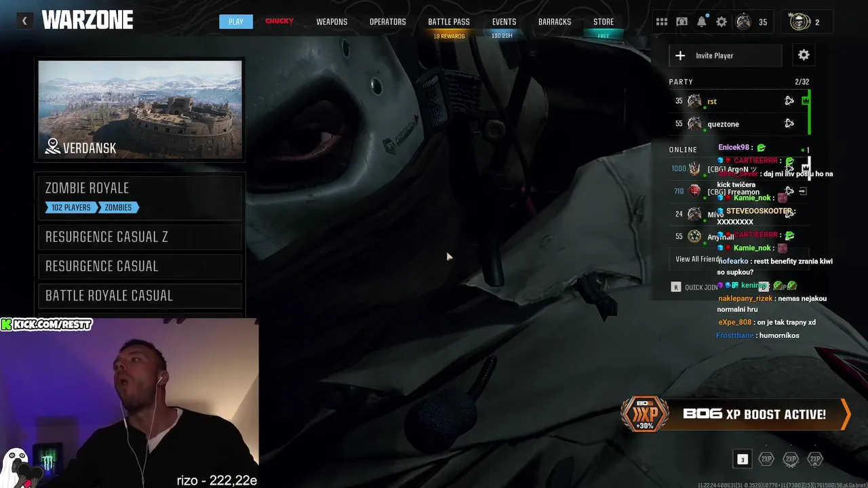Click chat username Frosttbane
The image size is (868, 488).
point(734,335)
